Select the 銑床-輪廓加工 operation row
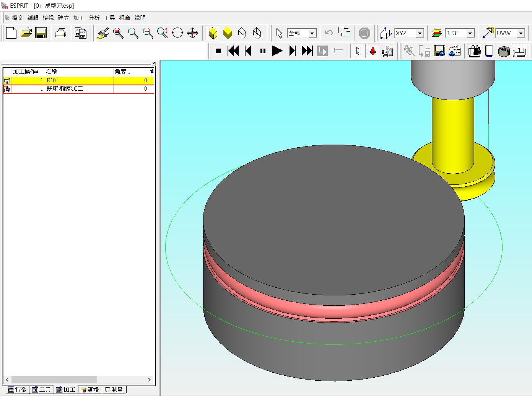 pos(65,89)
